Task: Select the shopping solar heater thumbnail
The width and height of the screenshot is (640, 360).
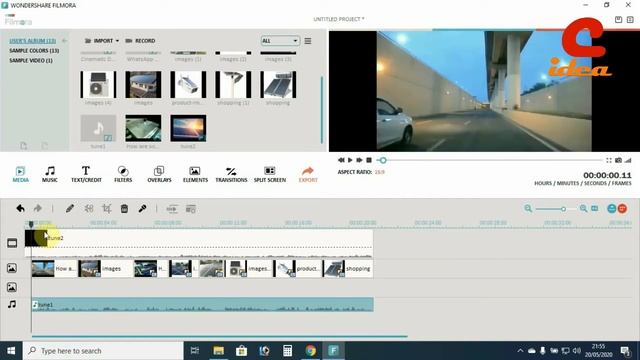Action: tap(278, 84)
